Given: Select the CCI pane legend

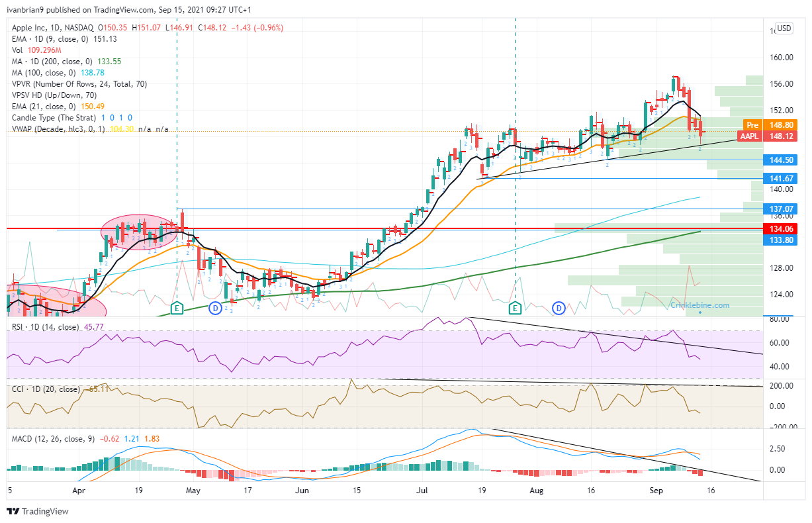Looking at the screenshot, I should click(x=59, y=389).
